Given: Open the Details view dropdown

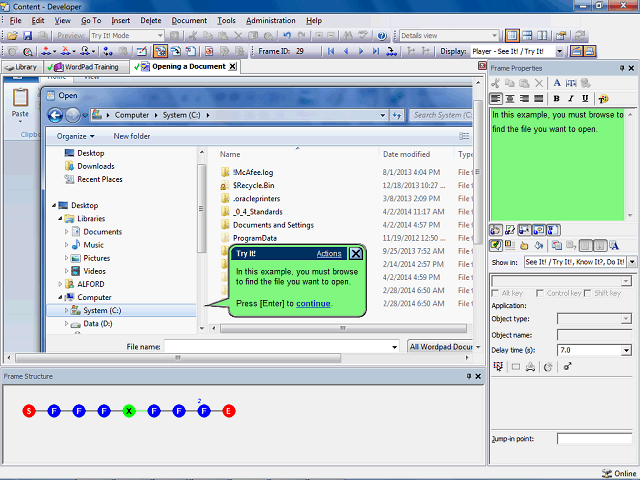Looking at the screenshot, I should [494, 36].
